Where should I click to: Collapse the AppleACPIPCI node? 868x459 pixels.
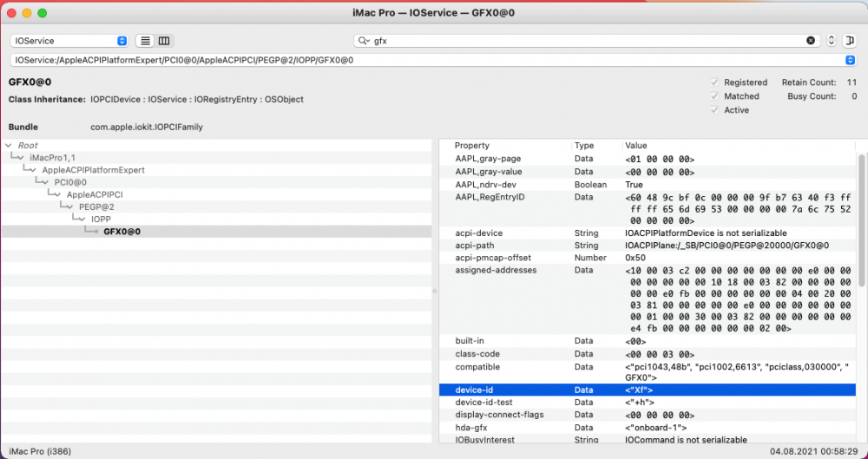click(x=57, y=195)
